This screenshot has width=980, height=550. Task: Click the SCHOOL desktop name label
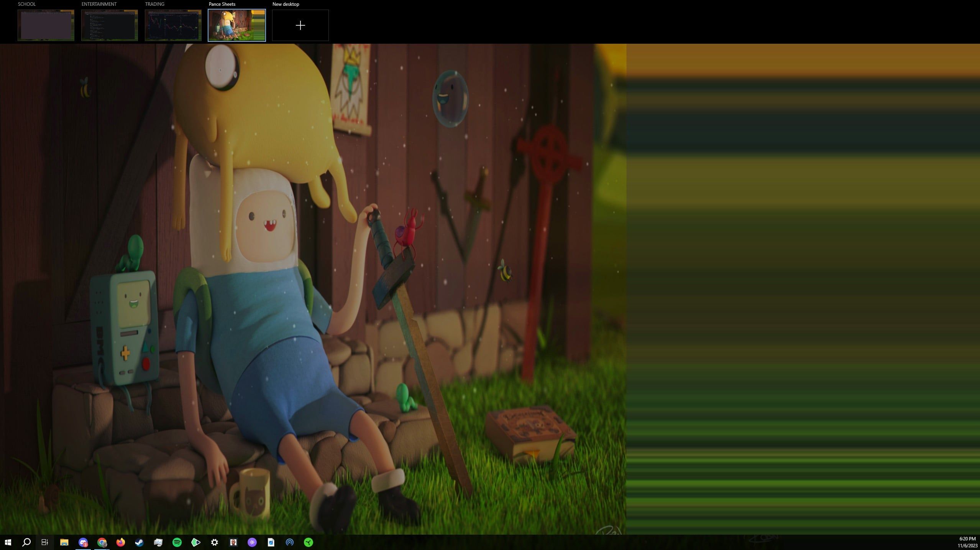(27, 4)
